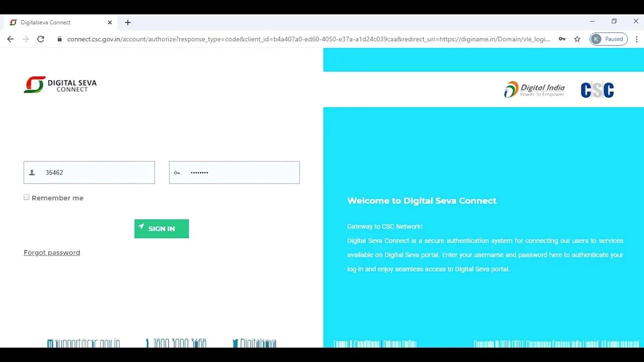Click the user icon in username field
Screen dimensions: 644x362
(32, 172)
